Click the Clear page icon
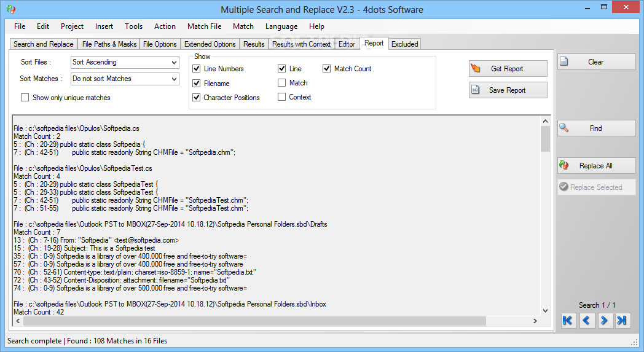Screen dimensions: 644x352 (564, 61)
